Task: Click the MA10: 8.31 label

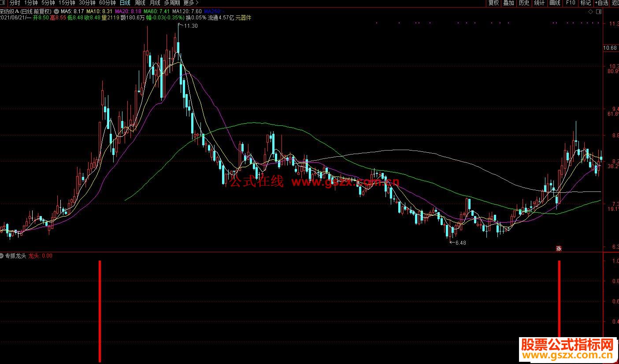Action: click(99, 11)
